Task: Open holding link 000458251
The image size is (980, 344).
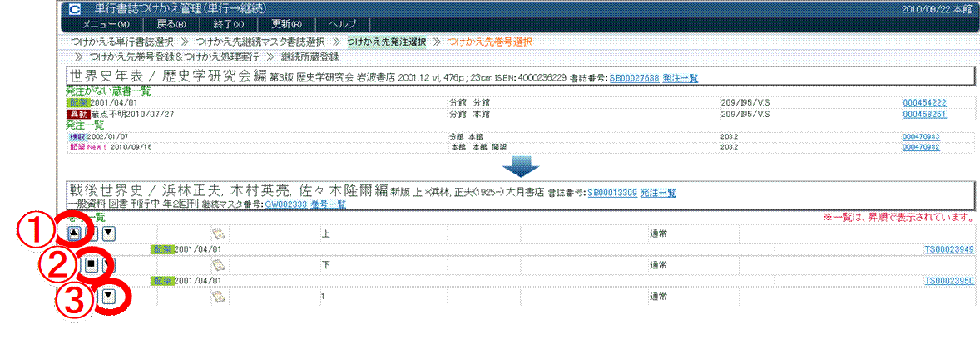Action: tap(924, 114)
